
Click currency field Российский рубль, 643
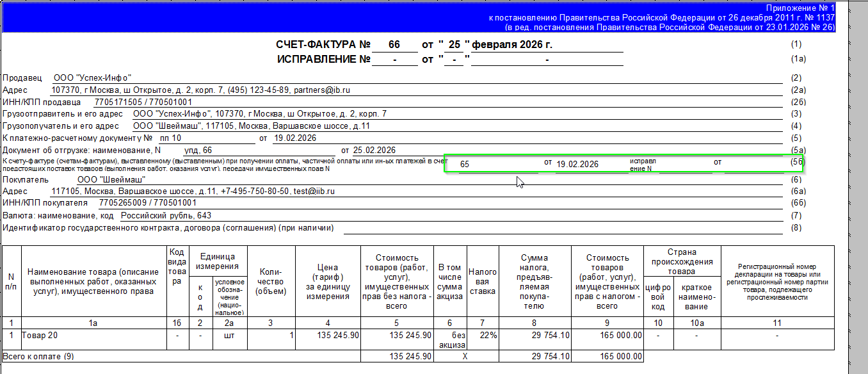coord(166,215)
